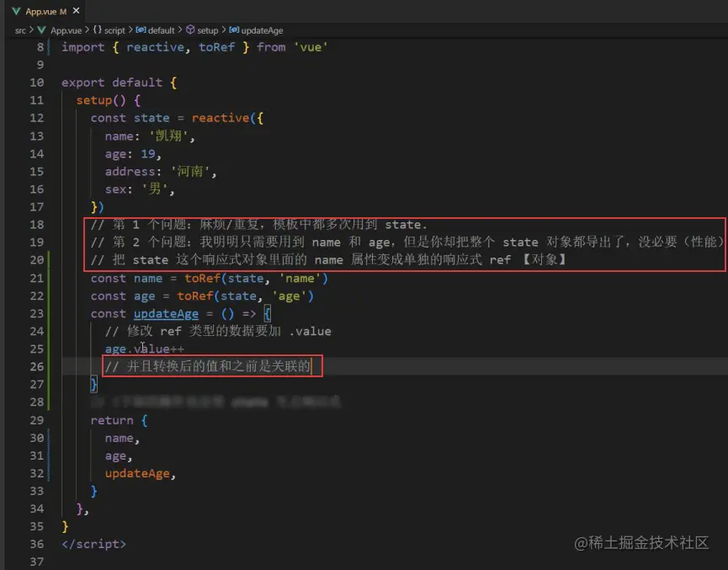Click the comment '修改 ref 类型的数据要加 .value'
The width and height of the screenshot is (728, 570).
[x=218, y=331]
